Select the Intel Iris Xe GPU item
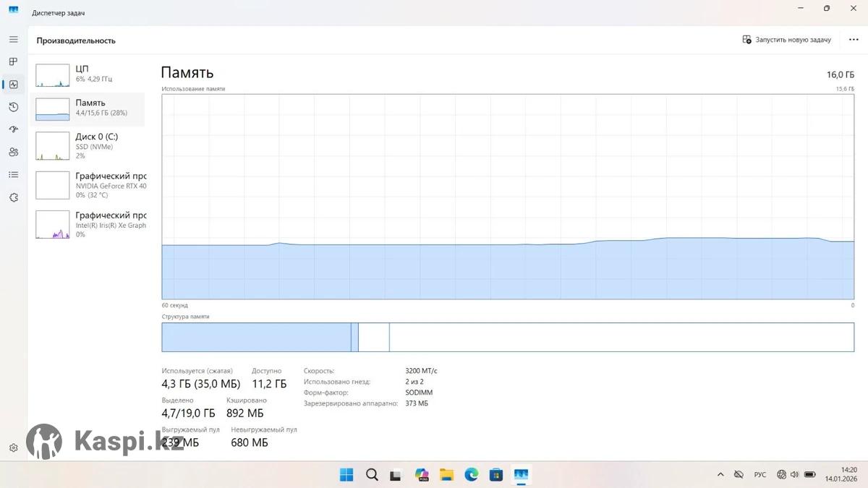The image size is (868, 488). (90, 225)
